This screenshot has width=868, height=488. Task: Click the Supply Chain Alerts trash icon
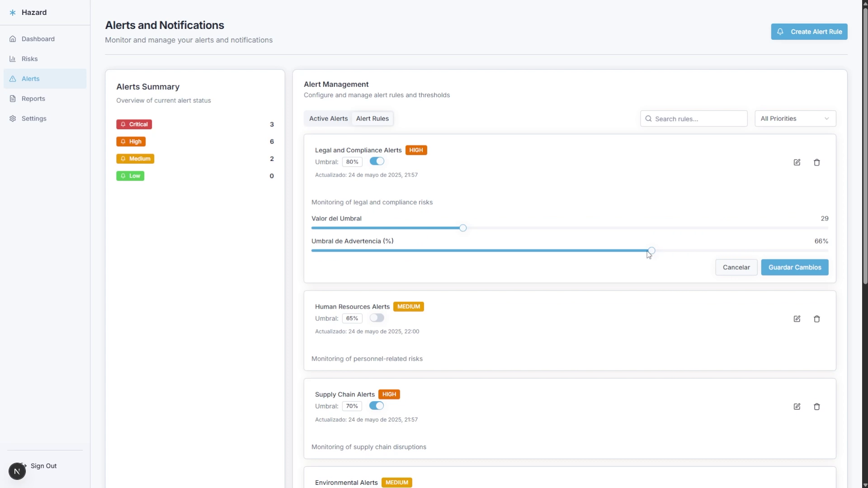point(817,407)
